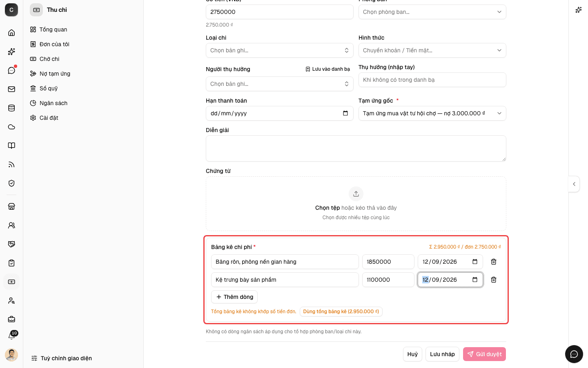The image size is (588, 368).
Task: Open the support chat bubble at bottom right
Action: pyautogui.click(x=574, y=354)
